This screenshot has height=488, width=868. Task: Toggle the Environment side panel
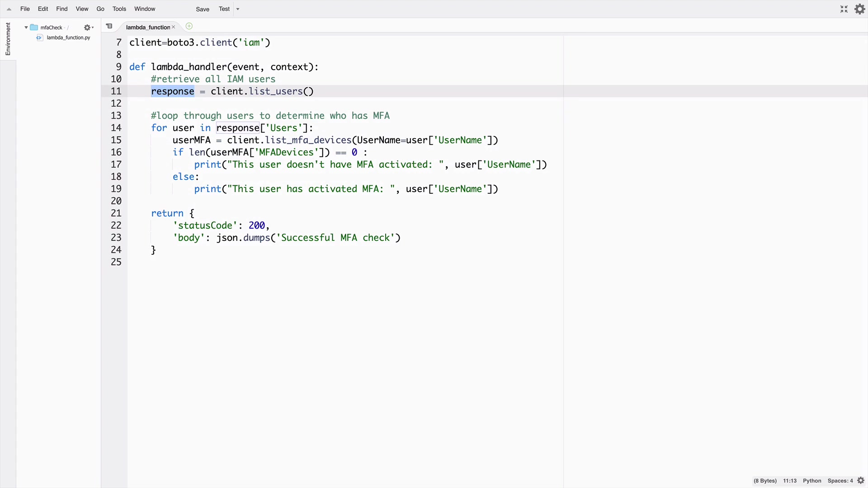(x=8, y=39)
